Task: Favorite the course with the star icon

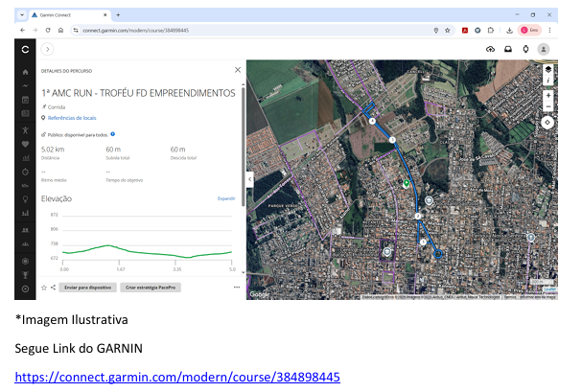Action: [x=43, y=287]
